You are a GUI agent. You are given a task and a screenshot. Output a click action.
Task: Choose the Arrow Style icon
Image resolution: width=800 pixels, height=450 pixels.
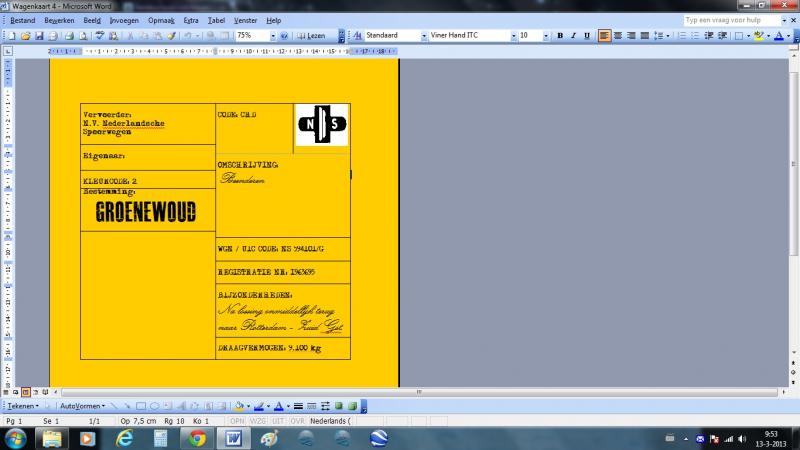coord(325,406)
